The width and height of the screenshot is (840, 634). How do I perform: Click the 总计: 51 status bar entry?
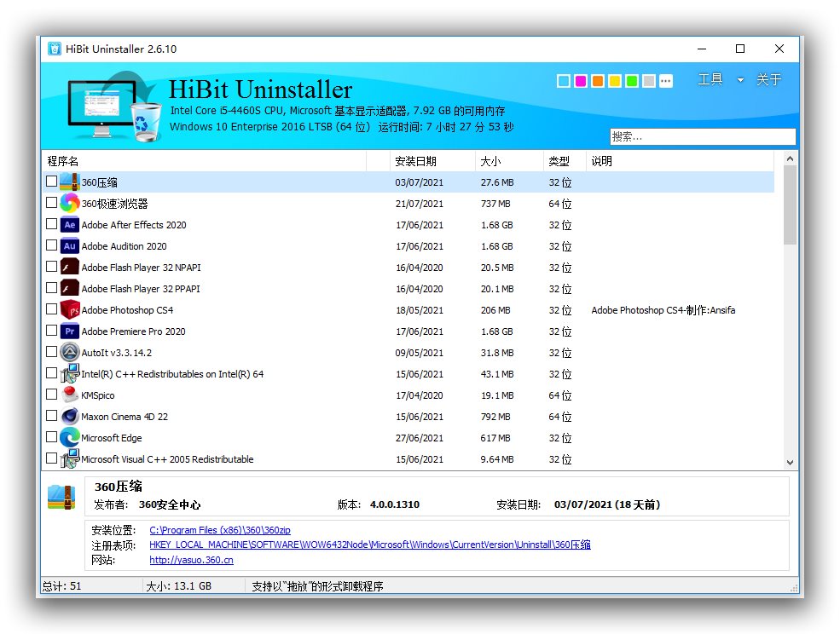coord(62,585)
